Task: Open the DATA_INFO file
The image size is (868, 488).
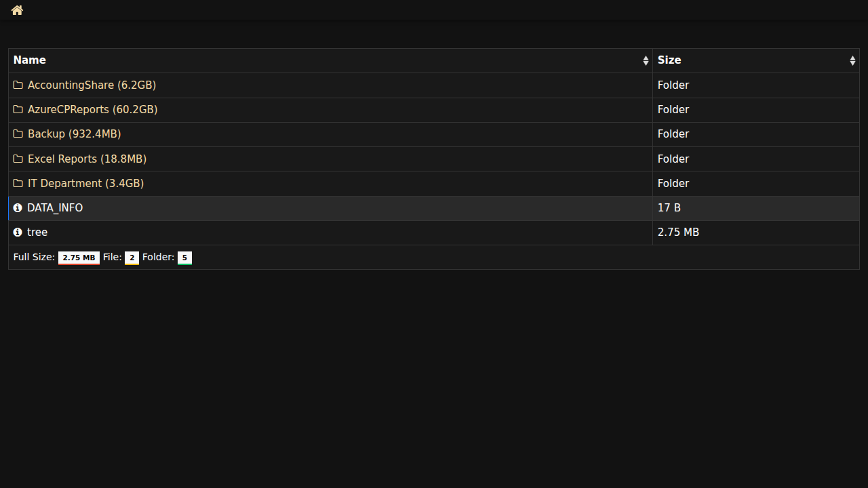Action: tap(55, 208)
